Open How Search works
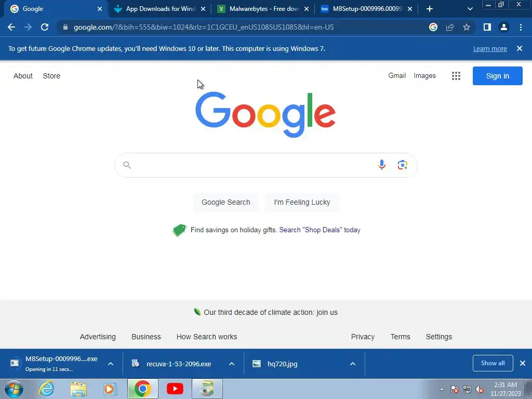The width and height of the screenshot is (532, 399). coord(207,337)
